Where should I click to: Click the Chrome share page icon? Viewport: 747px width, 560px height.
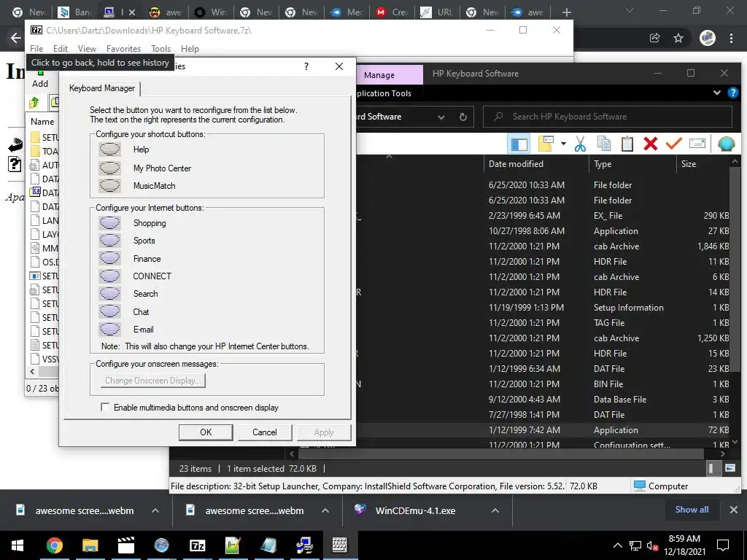[655, 38]
